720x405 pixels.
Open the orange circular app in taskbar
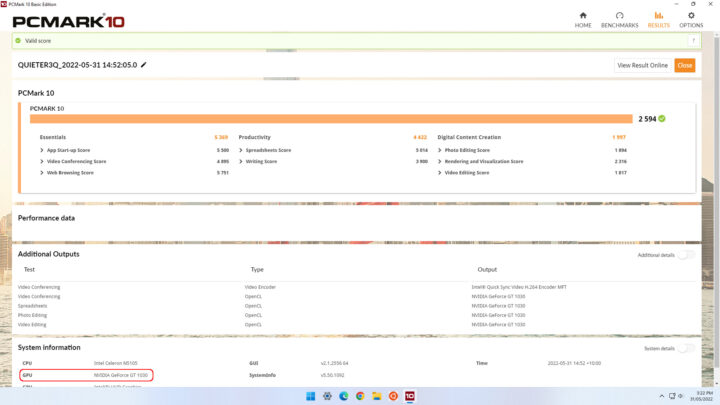point(393,396)
